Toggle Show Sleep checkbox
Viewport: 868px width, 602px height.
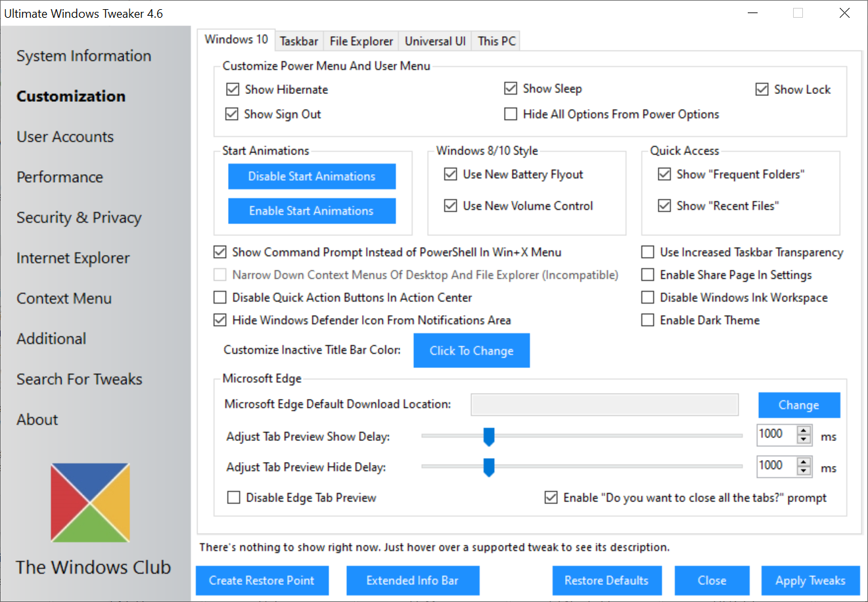click(511, 88)
